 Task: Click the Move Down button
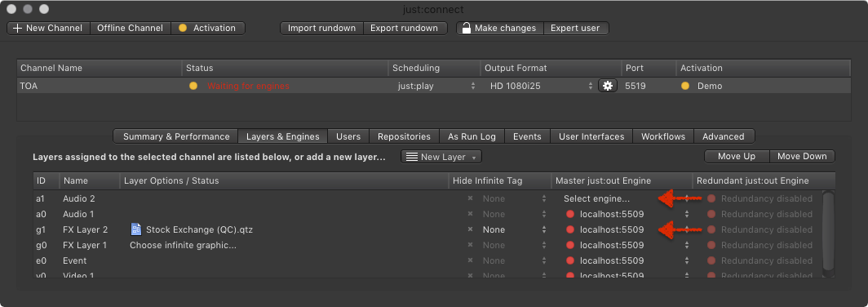[x=802, y=157]
